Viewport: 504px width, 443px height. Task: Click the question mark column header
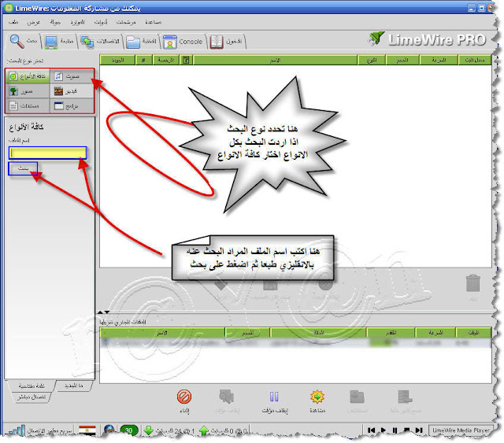pos(186,60)
